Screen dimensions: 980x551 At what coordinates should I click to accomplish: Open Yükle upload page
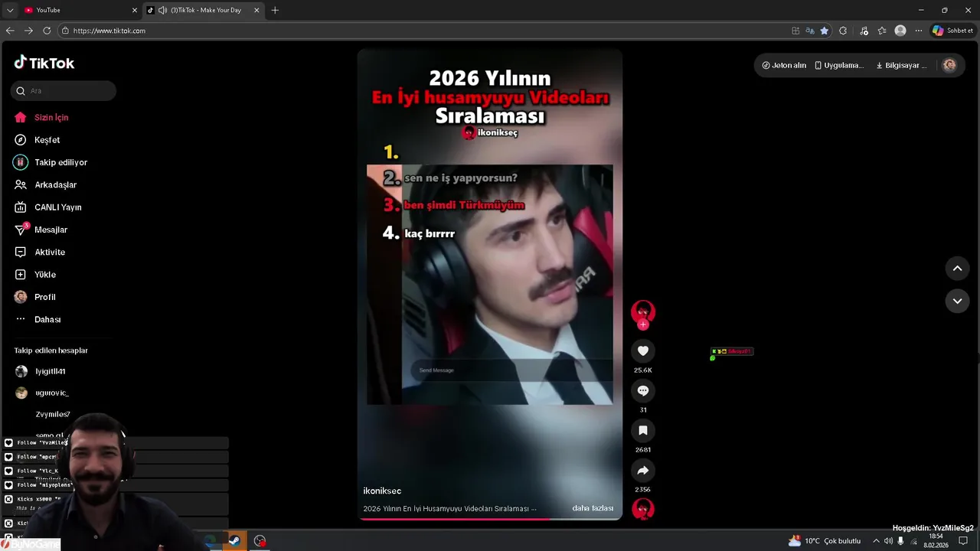(35, 274)
